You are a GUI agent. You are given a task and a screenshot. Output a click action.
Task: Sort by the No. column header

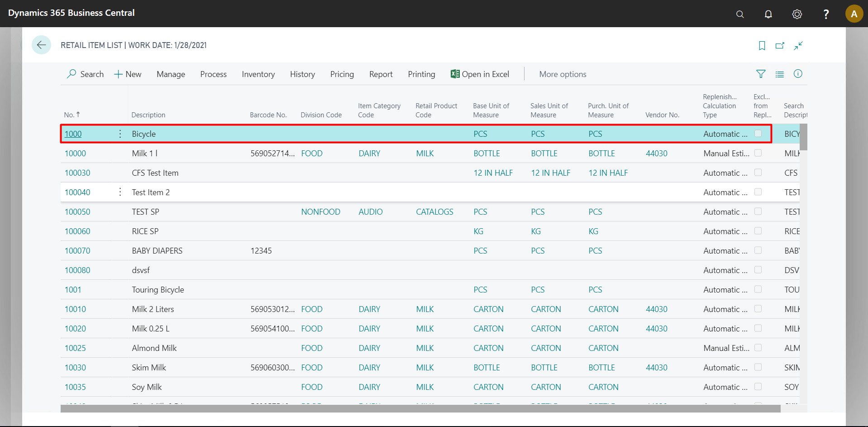[x=72, y=115]
